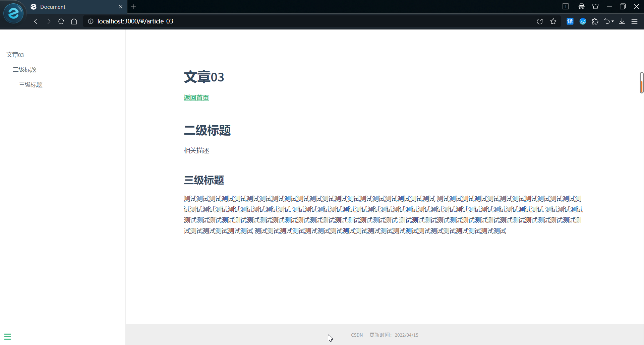Click the 三级标题 heading anchor
Viewport: 644px width, 345px height.
pos(204,180)
